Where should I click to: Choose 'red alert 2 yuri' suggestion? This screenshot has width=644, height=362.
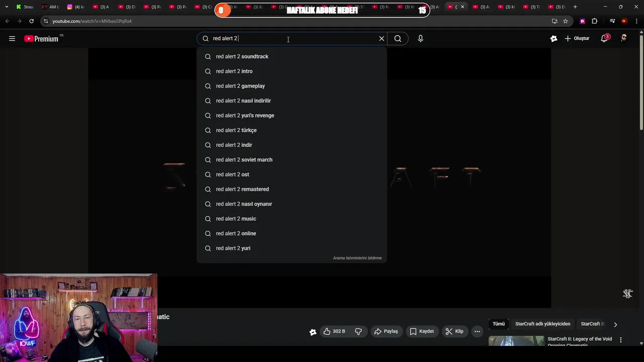pyautogui.click(x=292, y=248)
